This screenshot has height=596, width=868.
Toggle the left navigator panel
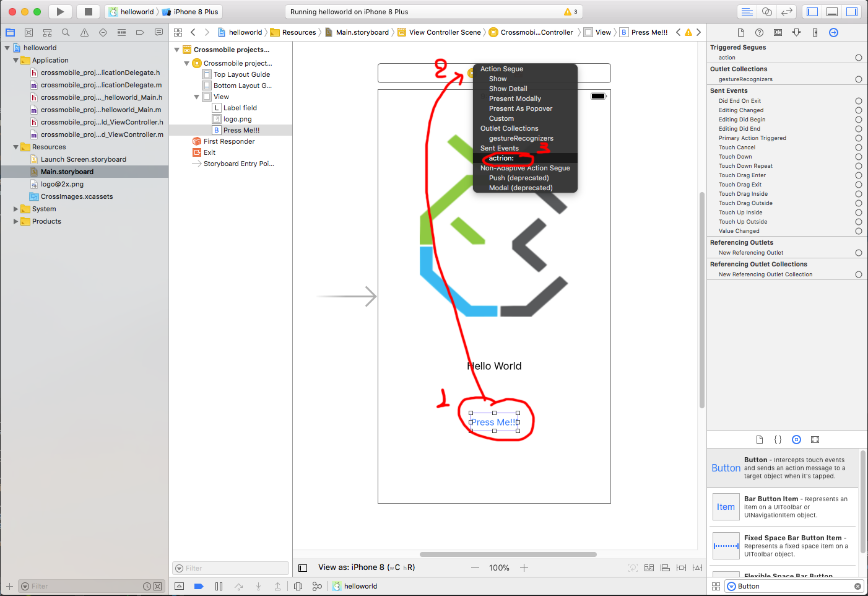pyautogui.click(x=812, y=12)
